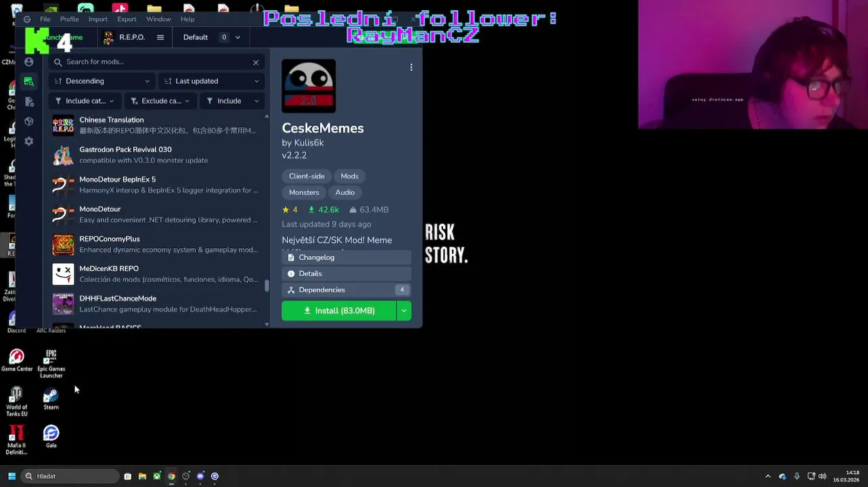Show CeskeMemes Dependencies list
This screenshot has height=487, width=868.
pos(346,290)
